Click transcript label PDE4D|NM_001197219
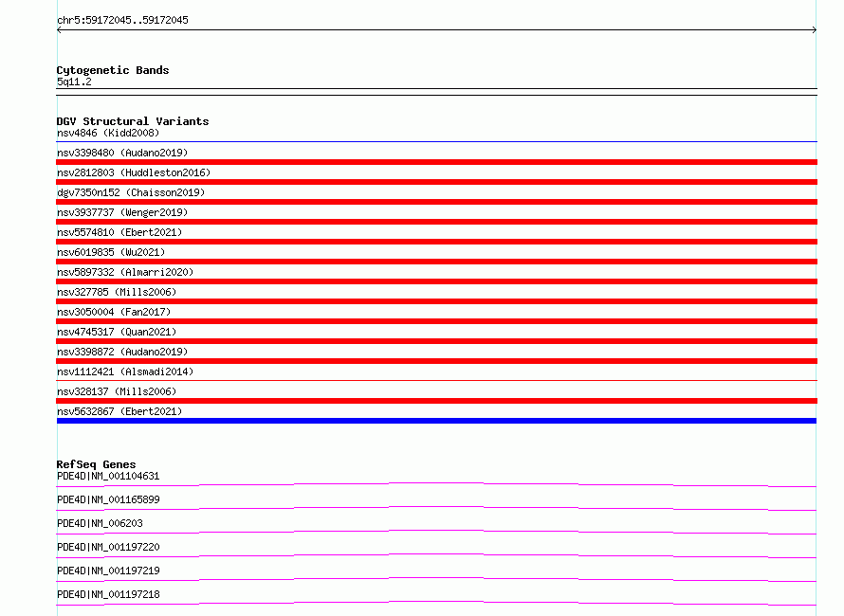844x616 pixels. tap(108, 571)
